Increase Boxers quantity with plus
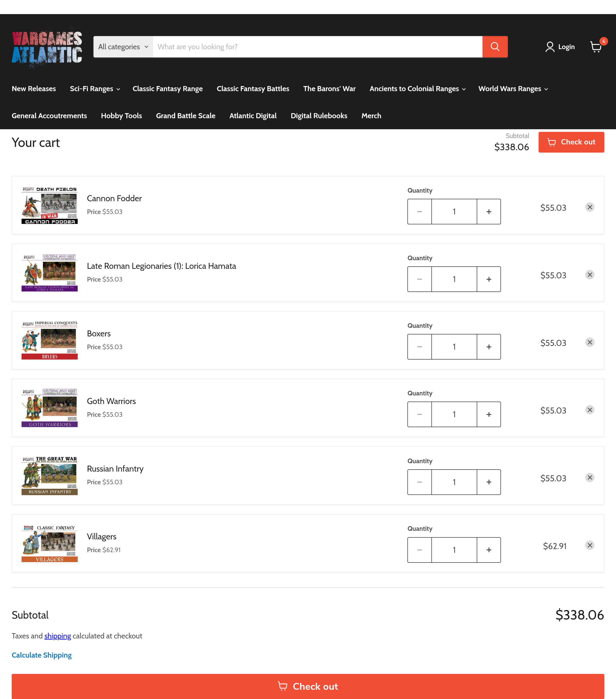Viewport: 616px width, 699px height. [489, 347]
